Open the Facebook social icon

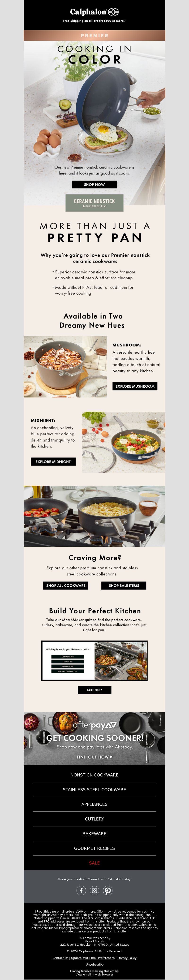point(81,891)
